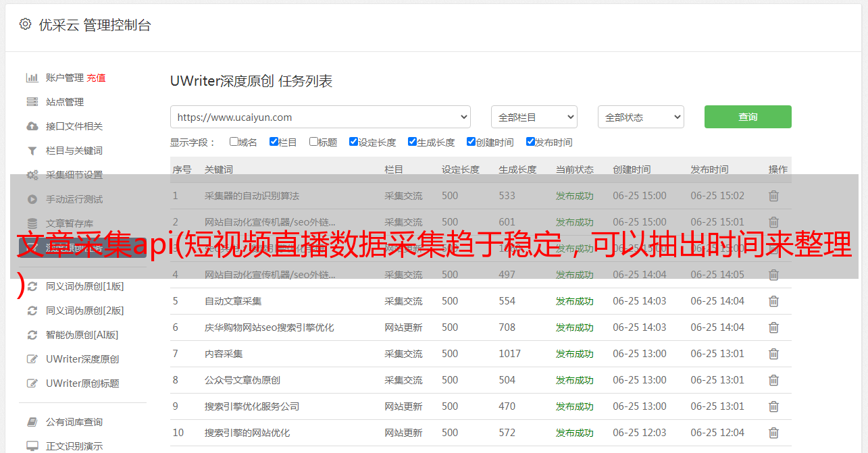
Task: Click the refresh icon beside 同义词伪原创[1版]
Action: [32, 286]
